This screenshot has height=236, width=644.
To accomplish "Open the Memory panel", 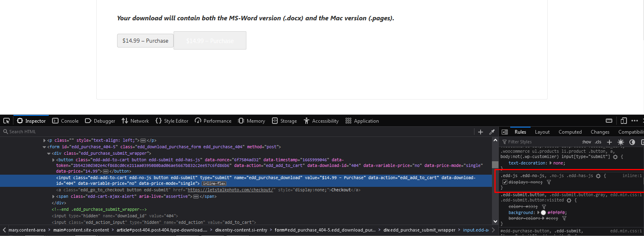I will pyautogui.click(x=252, y=121).
